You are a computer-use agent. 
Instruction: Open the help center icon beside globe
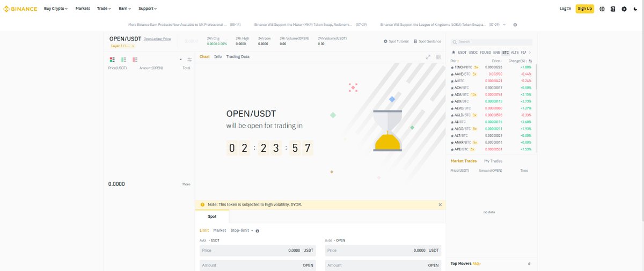(613, 9)
